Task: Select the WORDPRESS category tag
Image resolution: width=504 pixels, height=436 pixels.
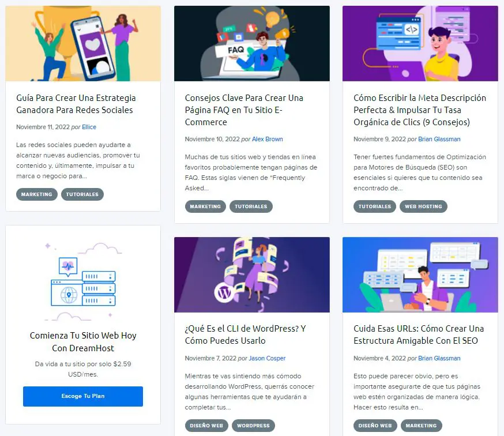Action: click(x=253, y=426)
